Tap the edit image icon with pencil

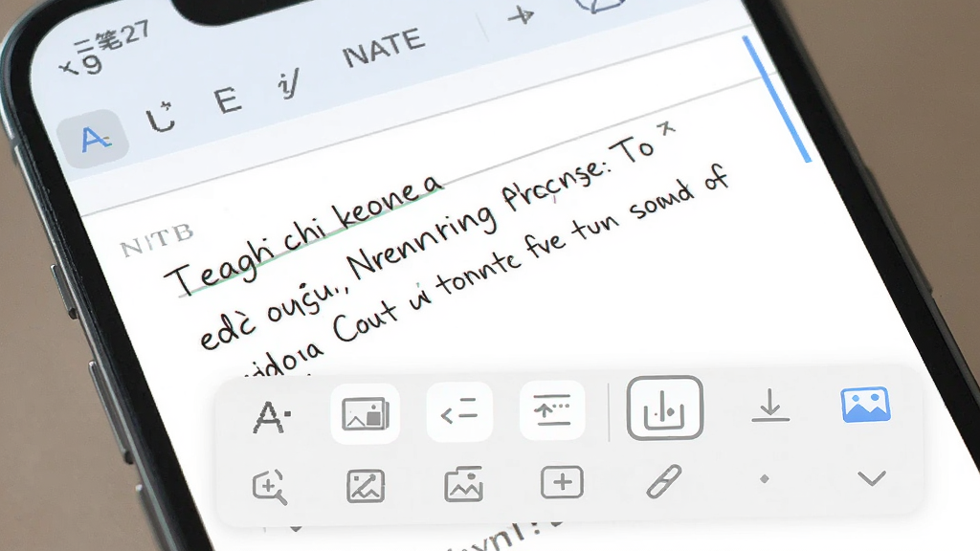pyautogui.click(x=366, y=486)
